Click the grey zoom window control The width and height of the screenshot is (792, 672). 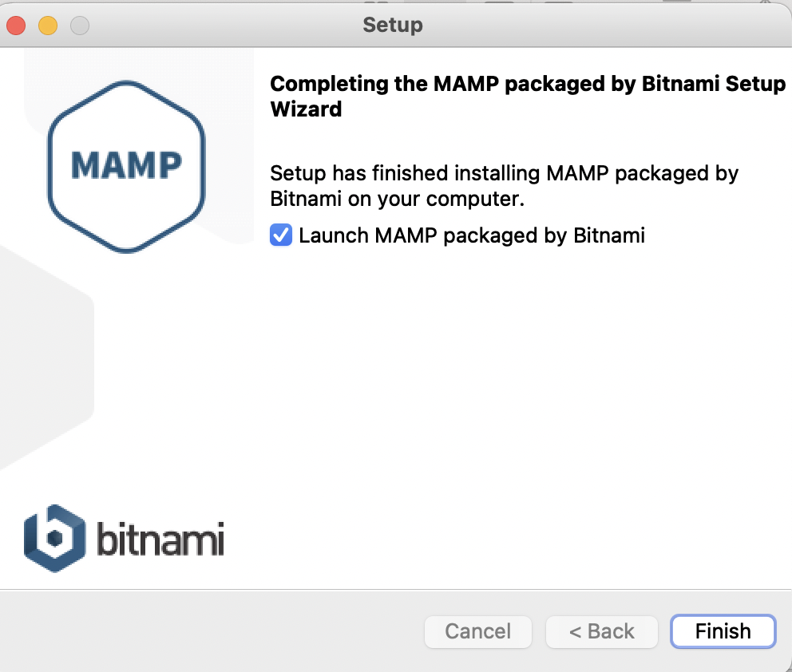(79, 25)
